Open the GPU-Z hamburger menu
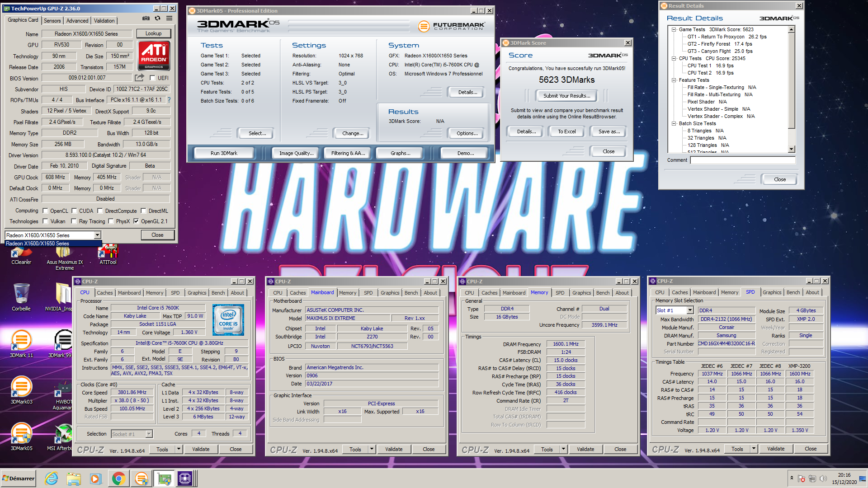868x488 pixels. click(x=169, y=19)
